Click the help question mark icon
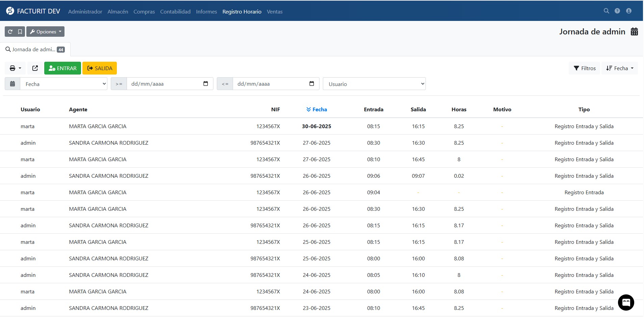Image resolution: width=644 pixels, height=317 pixels. pyautogui.click(x=617, y=11)
